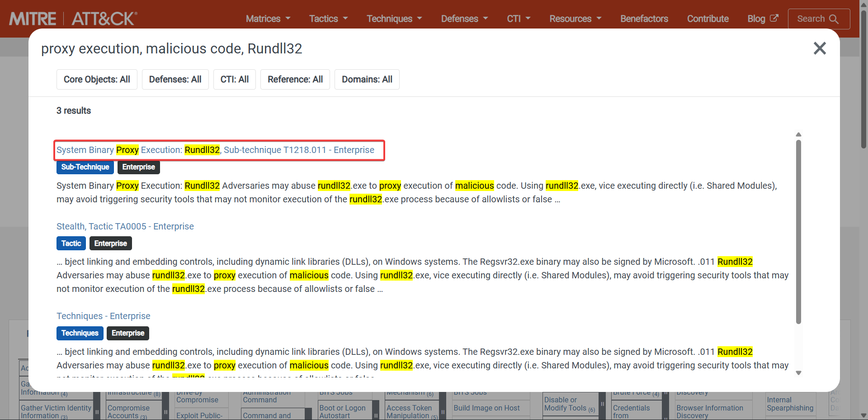This screenshot has width=868, height=420.
Task: Click the results list scrollbar thumb
Action: click(798, 232)
